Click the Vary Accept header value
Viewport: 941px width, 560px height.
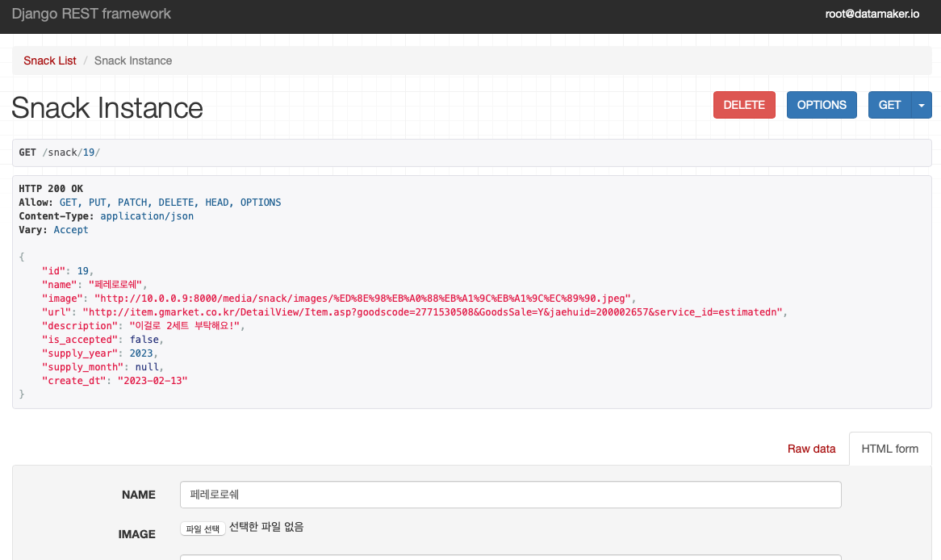pyautogui.click(x=71, y=230)
